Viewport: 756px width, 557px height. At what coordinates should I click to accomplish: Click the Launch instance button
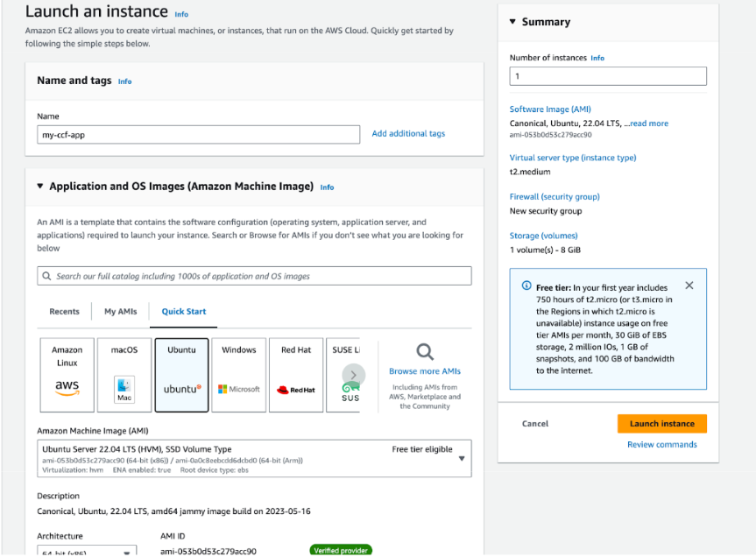[x=662, y=424]
